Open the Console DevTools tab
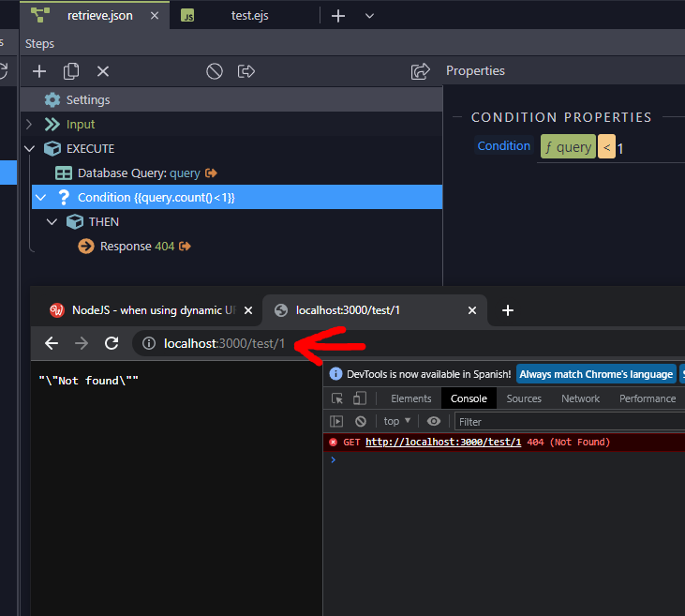685x616 pixels. tap(469, 398)
